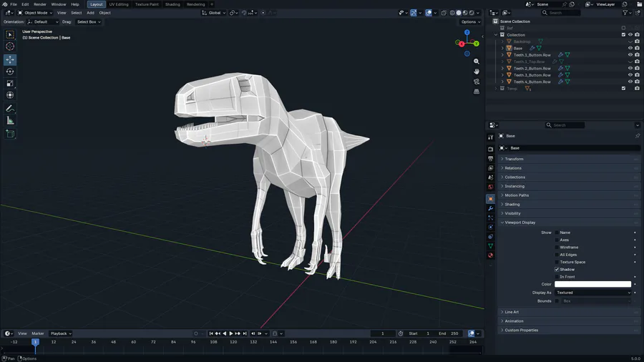Open the Display As Textured dropdown
The height and width of the screenshot is (362, 644).
click(593, 293)
